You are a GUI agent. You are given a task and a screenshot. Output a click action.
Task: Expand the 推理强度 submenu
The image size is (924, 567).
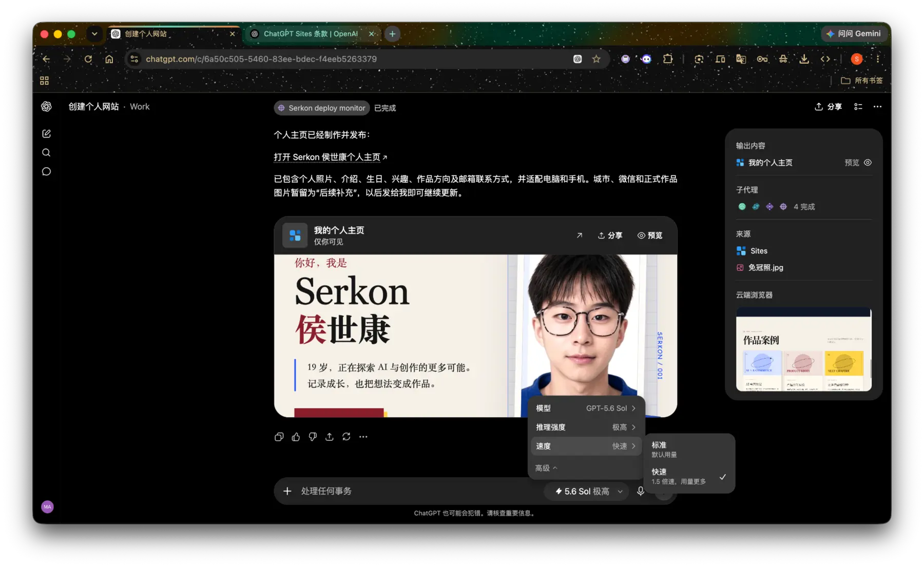pyautogui.click(x=586, y=427)
